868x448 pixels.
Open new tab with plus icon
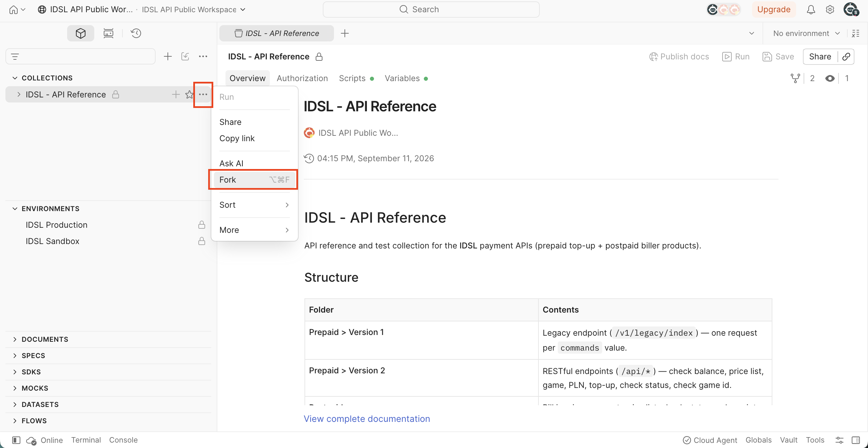(x=345, y=33)
